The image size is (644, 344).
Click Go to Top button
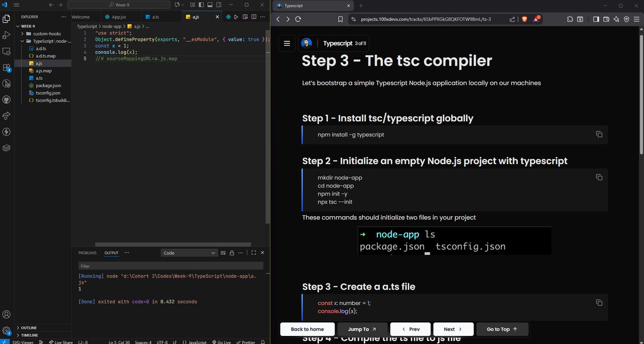(502, 329)
